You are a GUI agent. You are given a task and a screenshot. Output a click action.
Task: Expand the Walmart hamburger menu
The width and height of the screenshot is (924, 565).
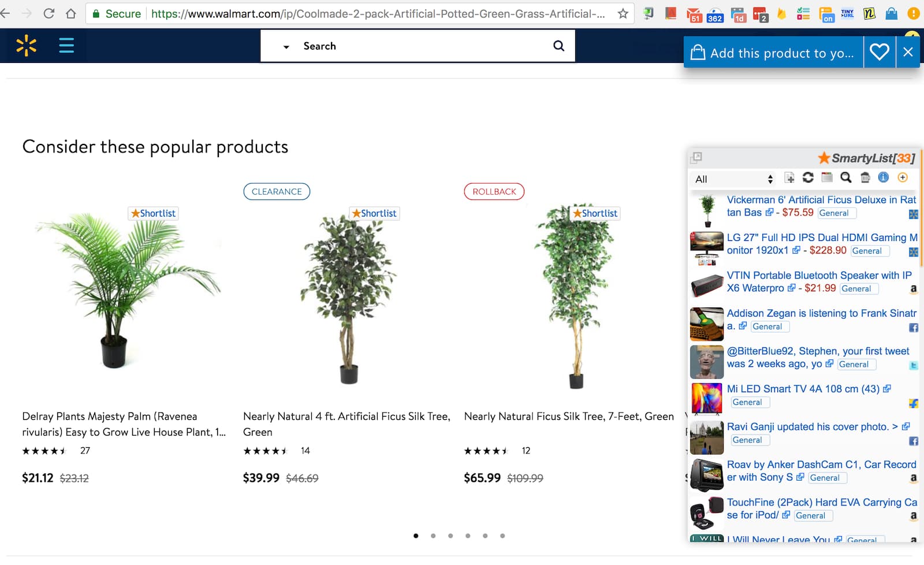tap(66, 46)
